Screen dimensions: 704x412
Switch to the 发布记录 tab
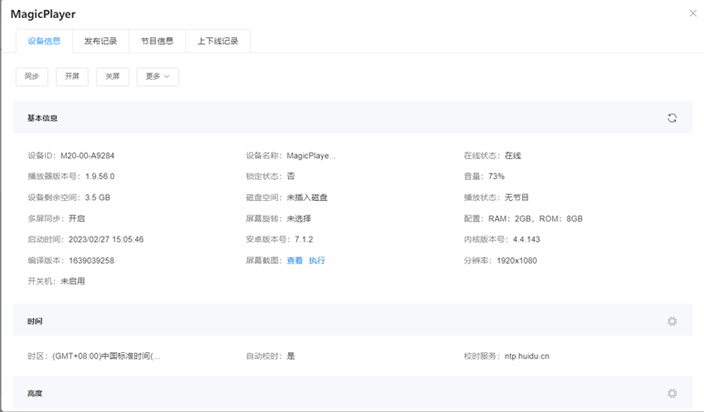(100, 41)
